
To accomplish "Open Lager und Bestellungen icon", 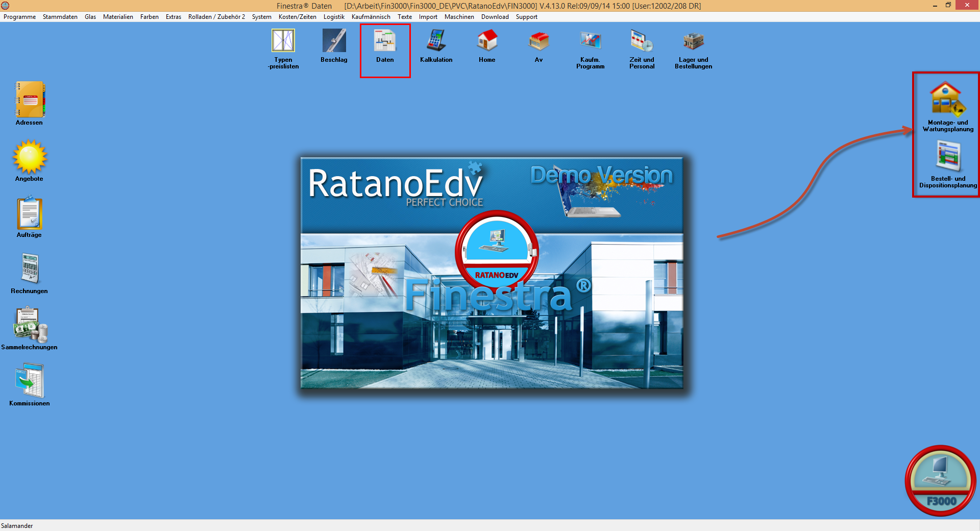I will [693, 41].
